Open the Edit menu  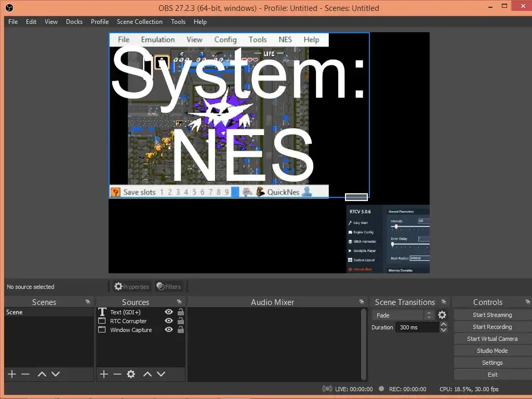(x=31, y=22)
